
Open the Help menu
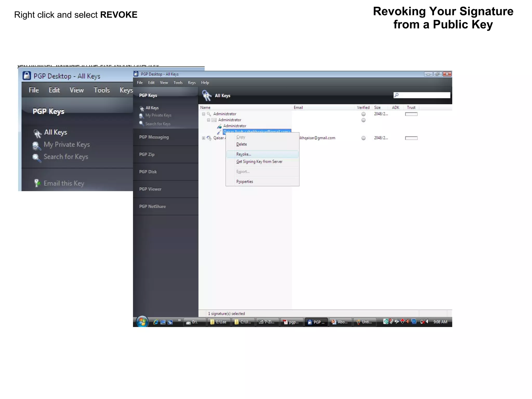pyautogui.click(x=205, y=83)
